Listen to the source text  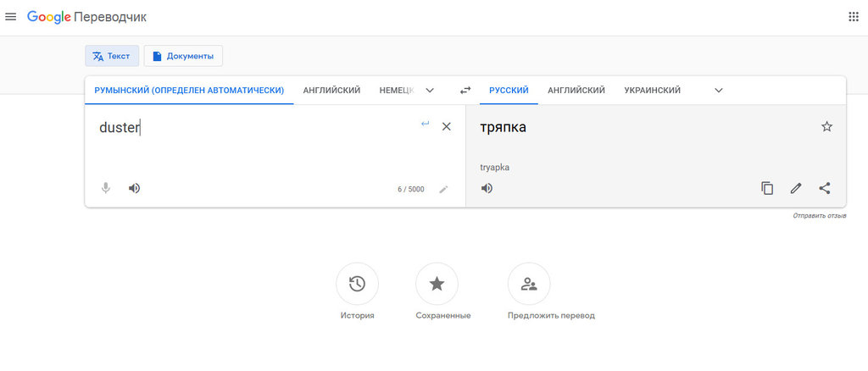click(x=134, y=189)
